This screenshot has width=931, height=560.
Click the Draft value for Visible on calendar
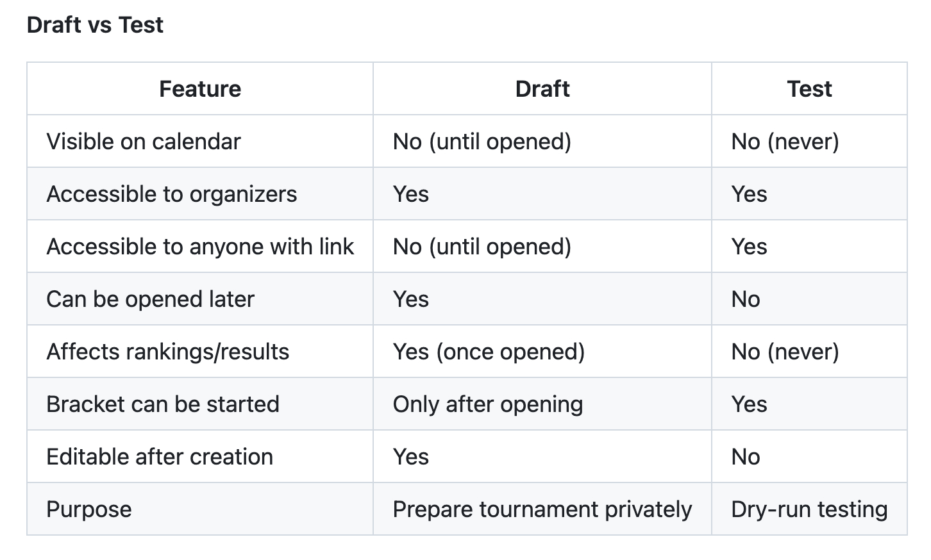click(x=482, y=142)
